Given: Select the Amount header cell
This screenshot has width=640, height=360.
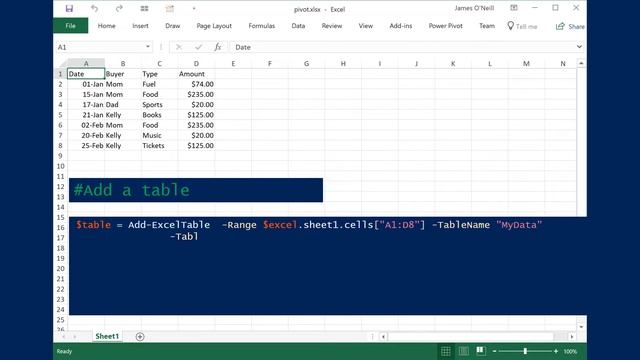Looking at the screenshot, I should tap(196, 74).
